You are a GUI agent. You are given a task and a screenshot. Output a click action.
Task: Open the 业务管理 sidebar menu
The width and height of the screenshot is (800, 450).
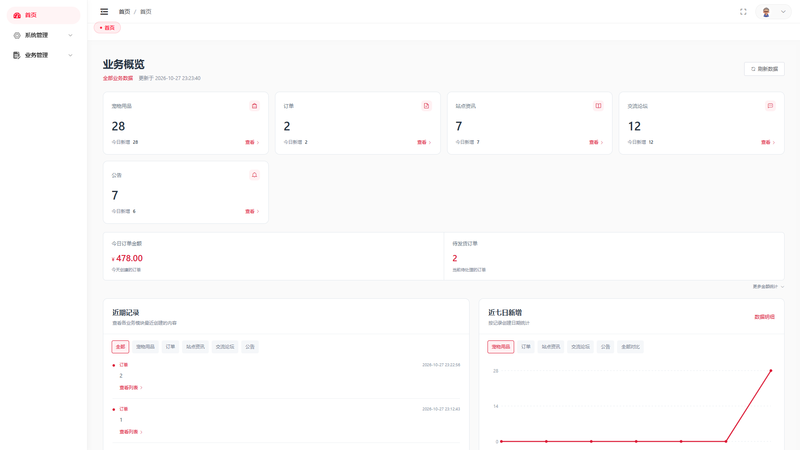point(43,55)
